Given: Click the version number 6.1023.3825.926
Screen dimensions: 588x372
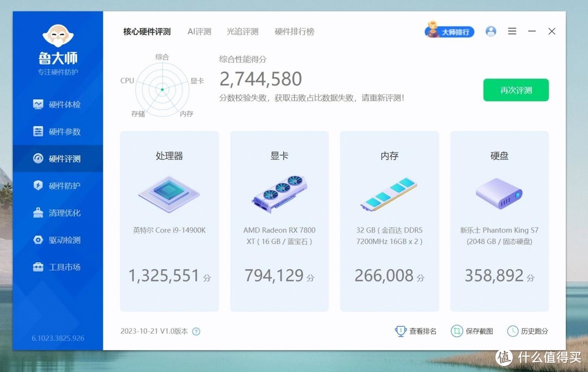Looking at the screenshot, I should tap(58, 338).
